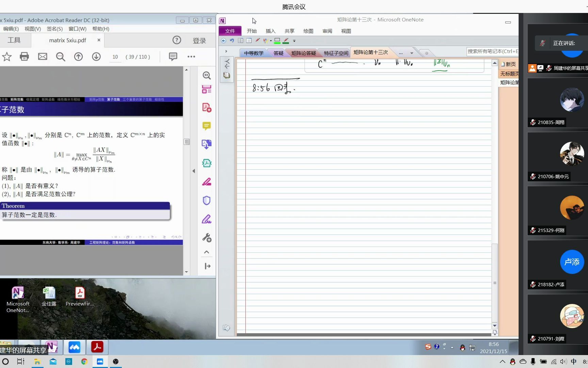Open the 窗口(W) menu in Acrobat
588x368 pixels.
tap(78, 29)
